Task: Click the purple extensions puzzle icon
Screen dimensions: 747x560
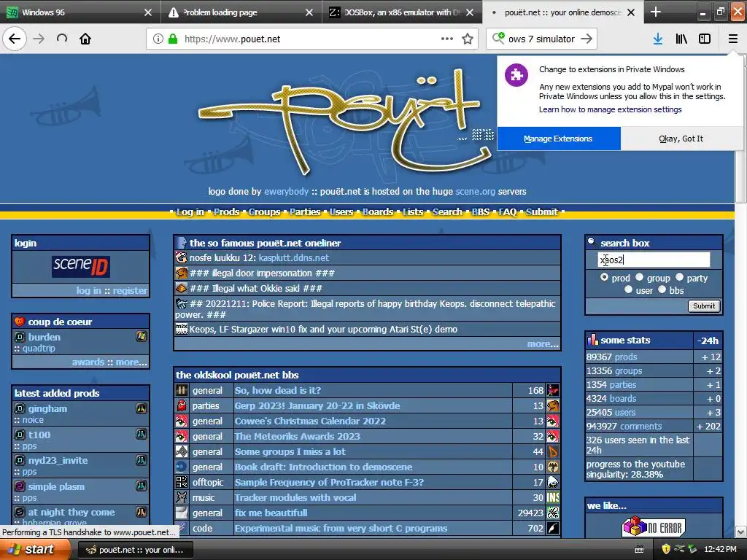Action: click(516, 75)
